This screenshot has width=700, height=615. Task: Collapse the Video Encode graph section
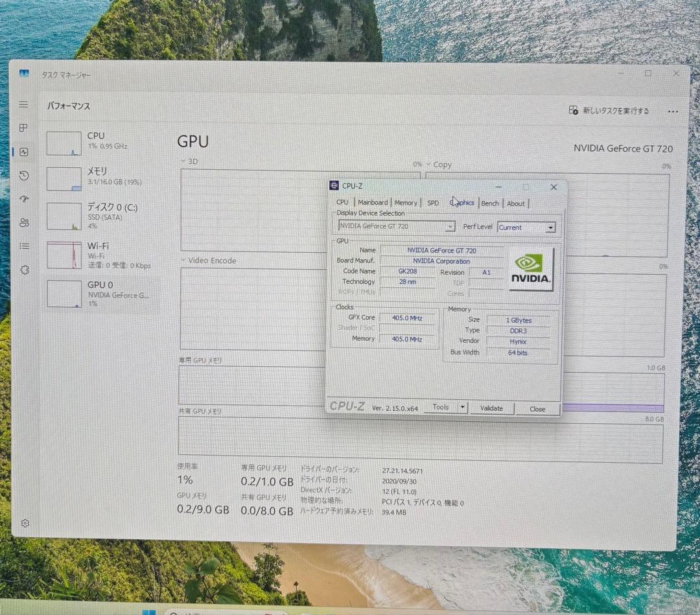pyautogui.click(x=183, y=261)
